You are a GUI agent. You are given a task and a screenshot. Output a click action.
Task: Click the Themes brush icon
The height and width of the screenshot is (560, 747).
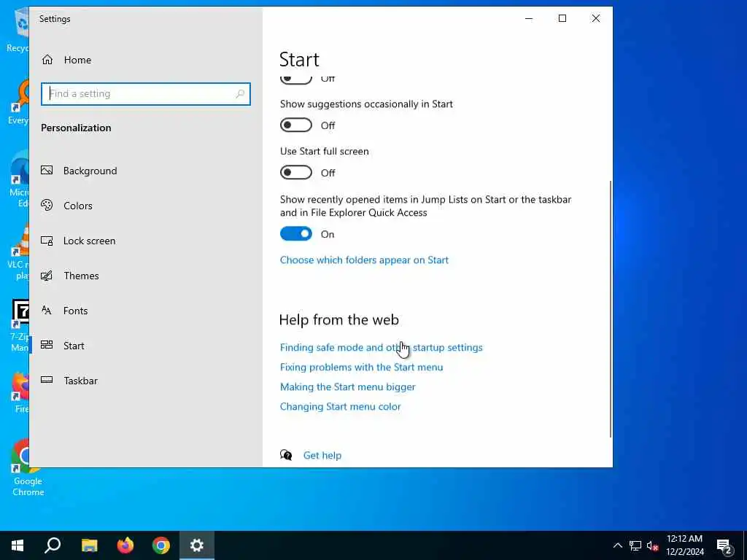[x=47, y=276]
